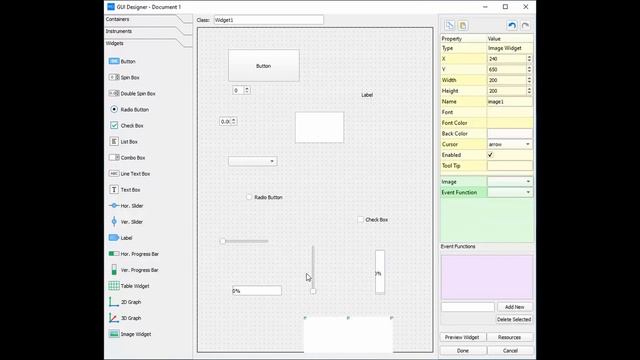
Task: Open the combo box on the canvas
Action: point(253,161)
